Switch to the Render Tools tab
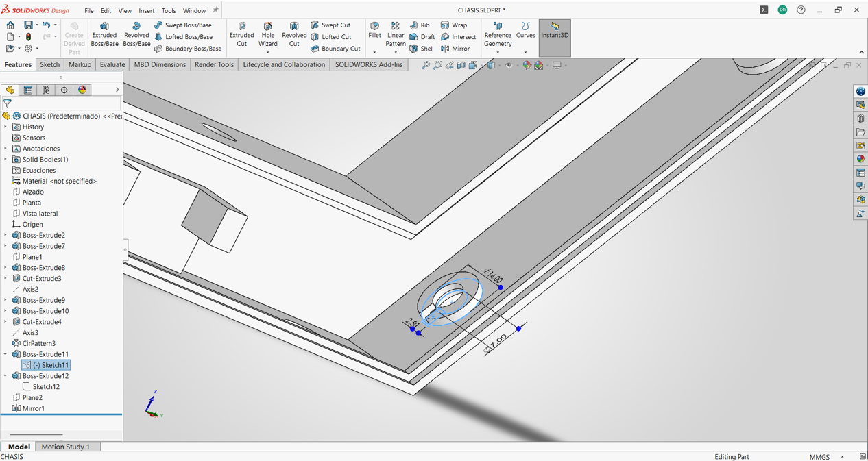868x461 pixels. tap(214, 64)
